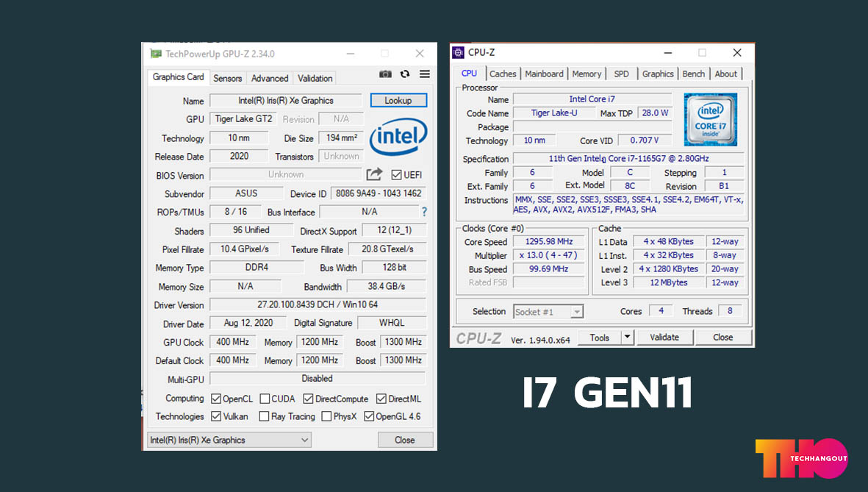Open the Mainboard tab in CPU-Z
The width and height of the screenshot is (868, 492).
tap(544, 74)
